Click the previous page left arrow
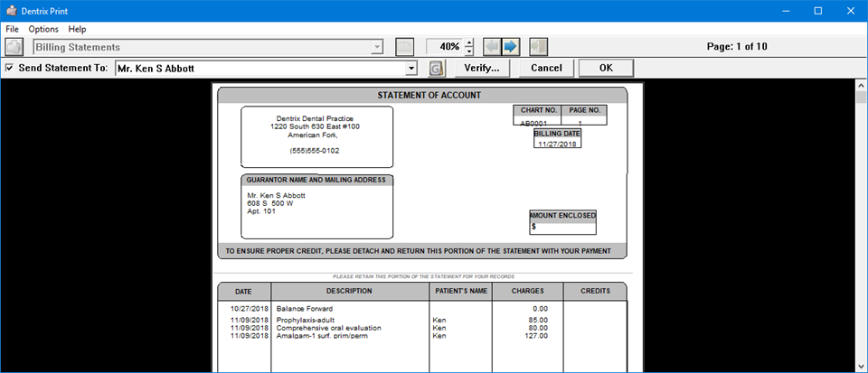 (491, 47)
